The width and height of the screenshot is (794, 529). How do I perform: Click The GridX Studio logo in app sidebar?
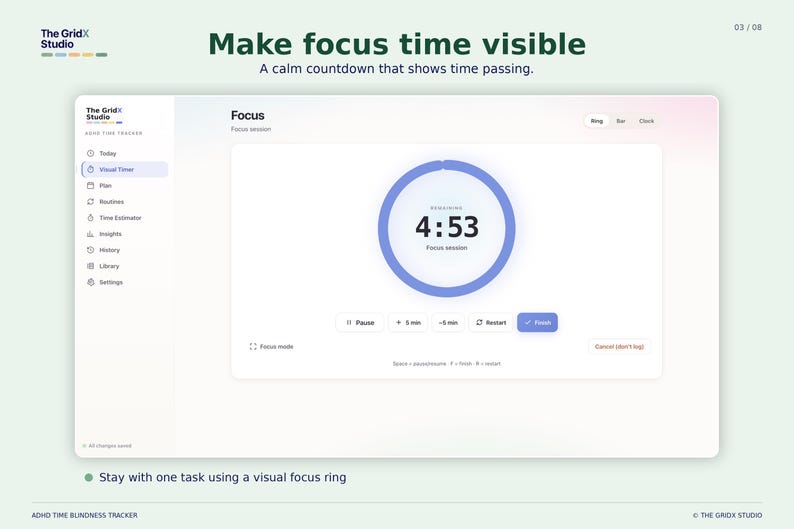pos(104,115)
